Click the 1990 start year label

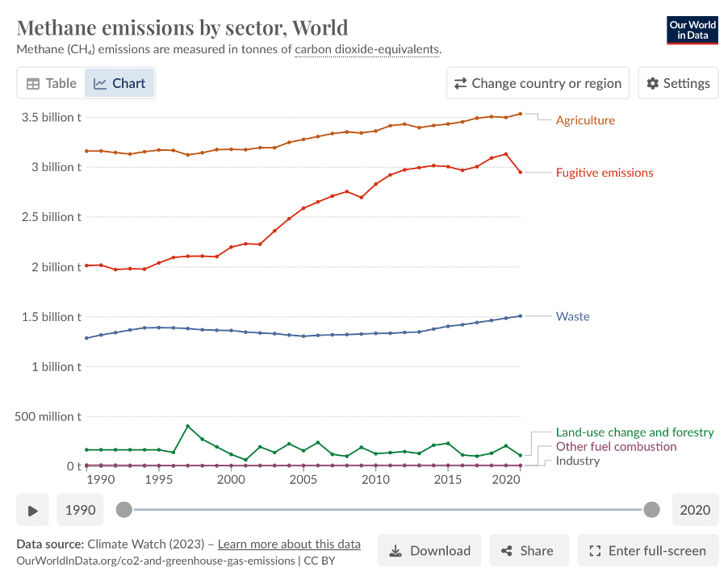[x=81, y=510]
